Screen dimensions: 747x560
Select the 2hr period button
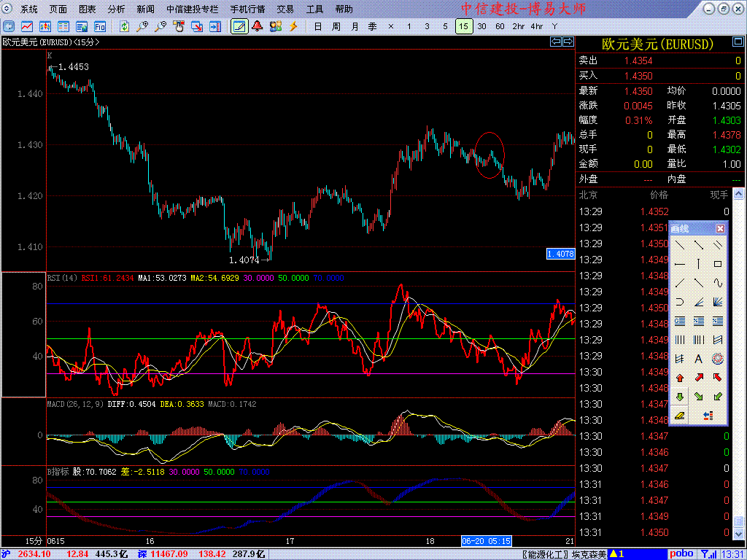coord(519,26)
